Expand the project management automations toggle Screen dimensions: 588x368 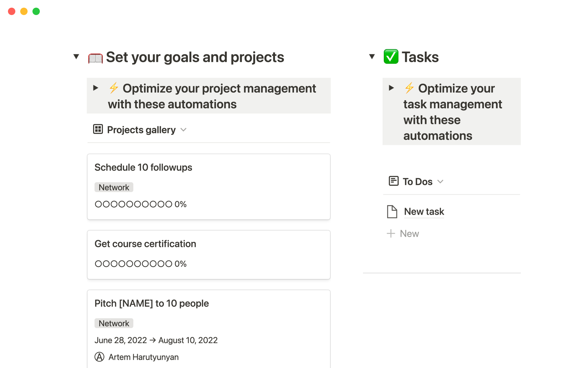(x=96, y=88)
